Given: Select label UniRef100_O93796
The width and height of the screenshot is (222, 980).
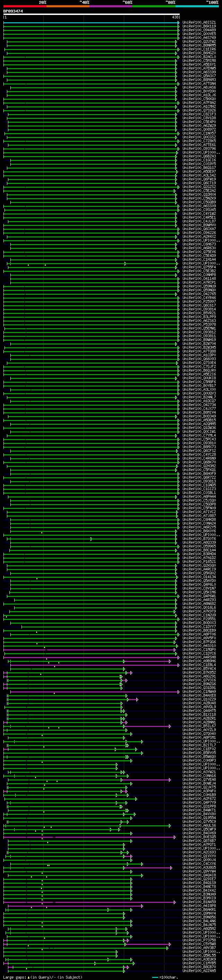Looking at the screenshot, I should pos(199,148).
